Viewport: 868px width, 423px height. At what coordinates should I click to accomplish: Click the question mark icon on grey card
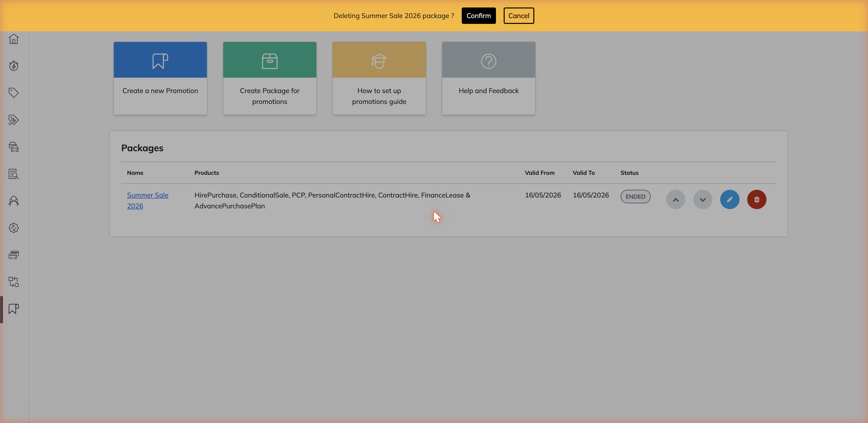(x=488, y=61)
